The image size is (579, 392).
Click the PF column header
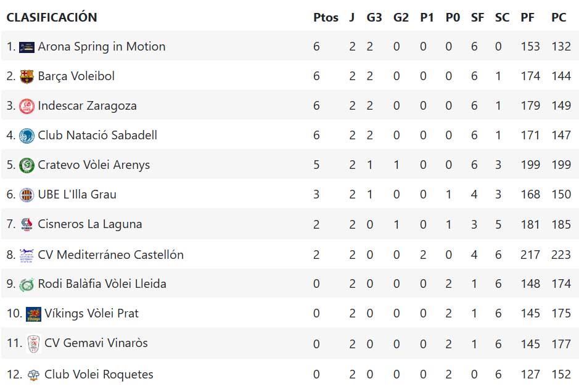(527, 17)
